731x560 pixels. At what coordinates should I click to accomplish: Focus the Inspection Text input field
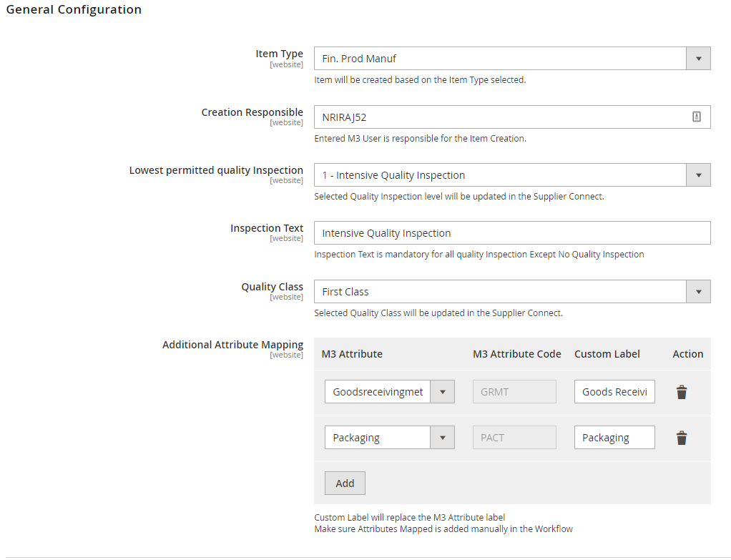coord(512,232)
